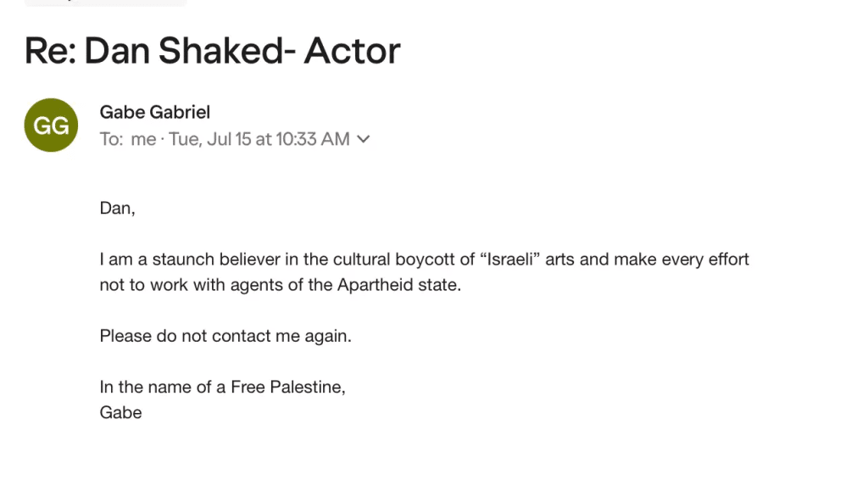
Task: Click the green GG sender avatar
Action: 51,126
